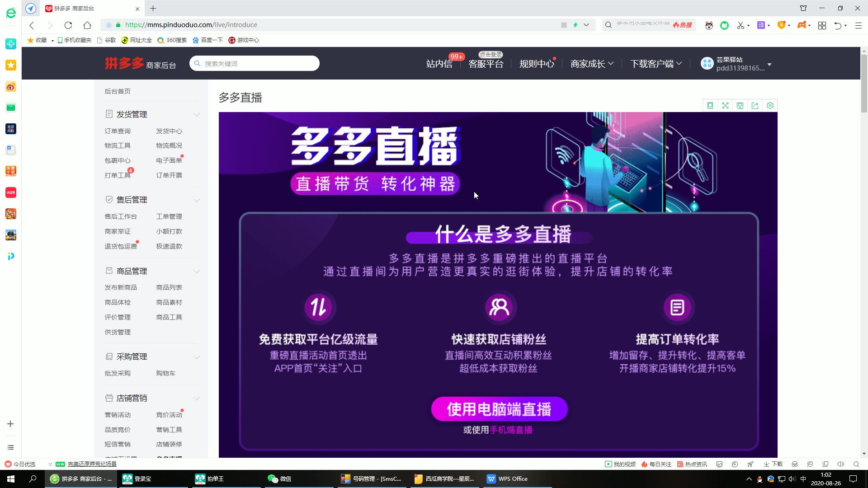Open 站内信 messages
The height and width of the screenshot is (488, 868).
[439, 64]
